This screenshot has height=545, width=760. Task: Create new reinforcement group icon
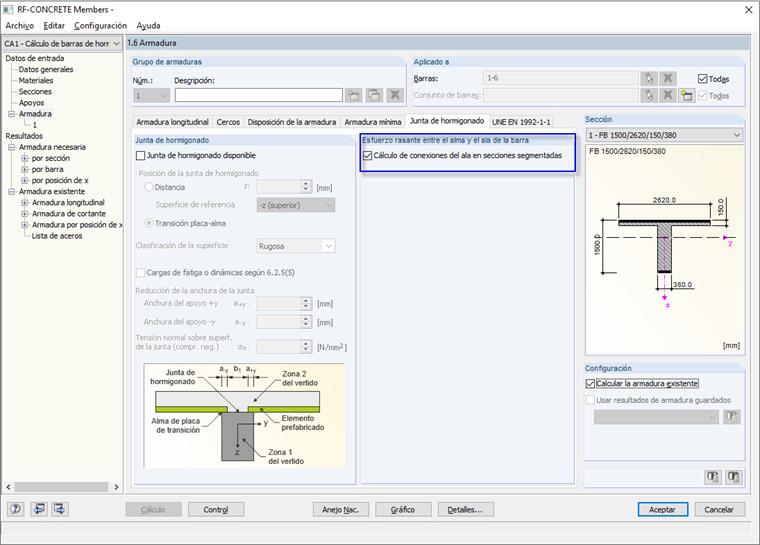tap(353, 95)
